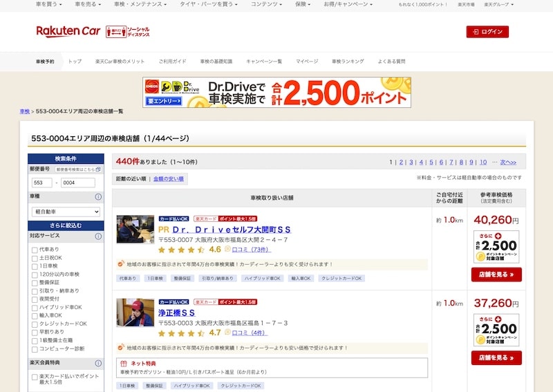
Task: Open キャンペーン一覧 tab
Action: click(264, 62)
